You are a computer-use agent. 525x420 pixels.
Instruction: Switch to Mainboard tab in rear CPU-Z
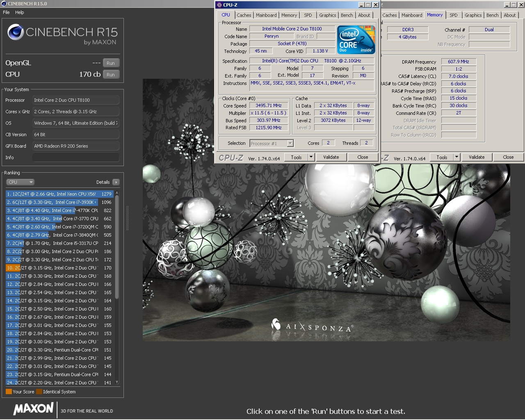pos(412,15)
